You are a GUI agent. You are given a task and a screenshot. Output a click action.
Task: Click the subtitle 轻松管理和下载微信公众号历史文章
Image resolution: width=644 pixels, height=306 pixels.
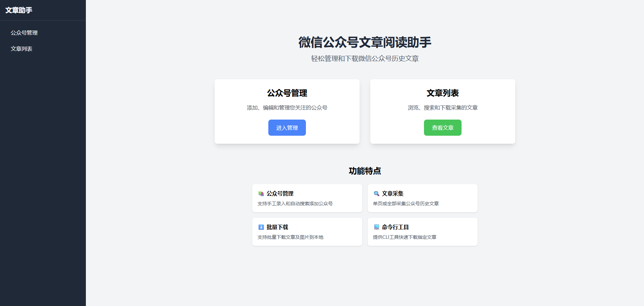pos(365,58)
